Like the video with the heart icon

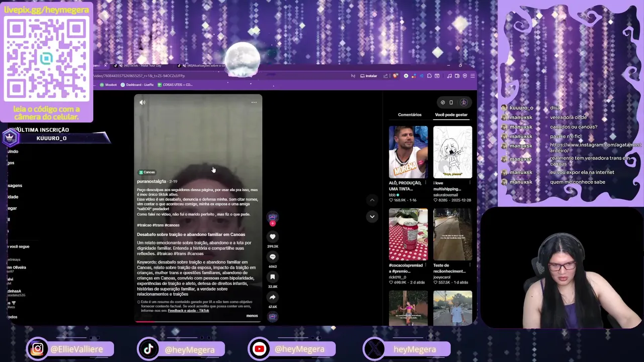click(272, 237)
